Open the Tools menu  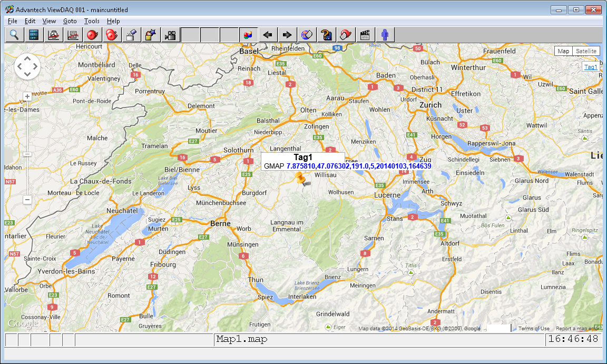point(92,21)
